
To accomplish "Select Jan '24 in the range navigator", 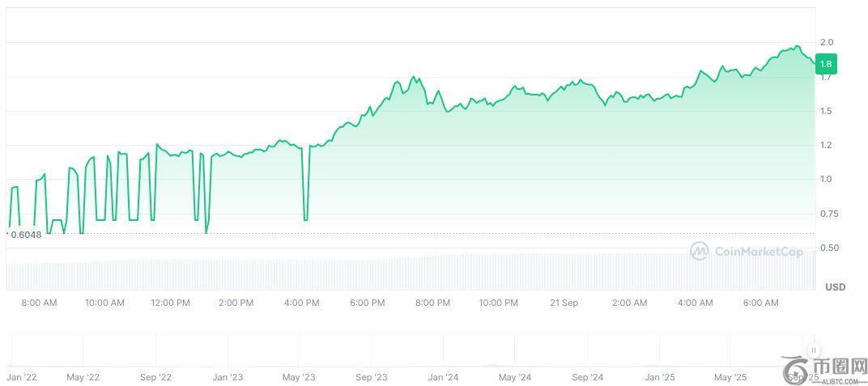I will (443, 377).
